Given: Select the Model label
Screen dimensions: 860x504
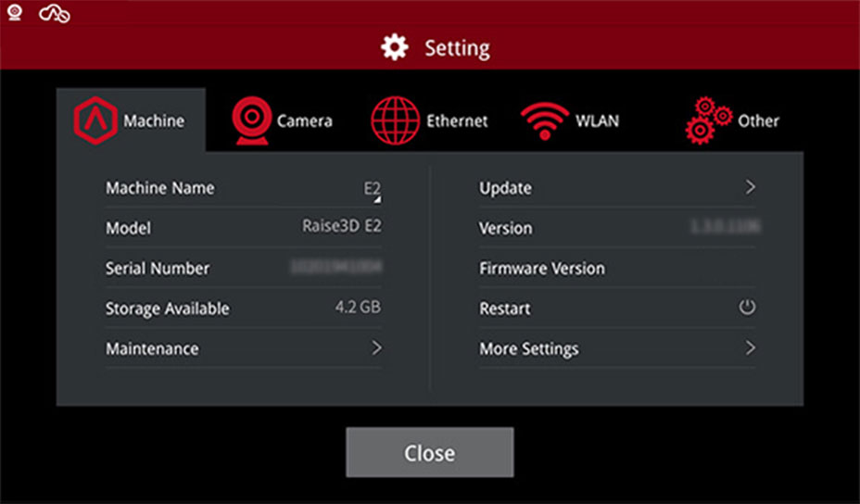Looking at the screenshot, I should click(128, 228).
